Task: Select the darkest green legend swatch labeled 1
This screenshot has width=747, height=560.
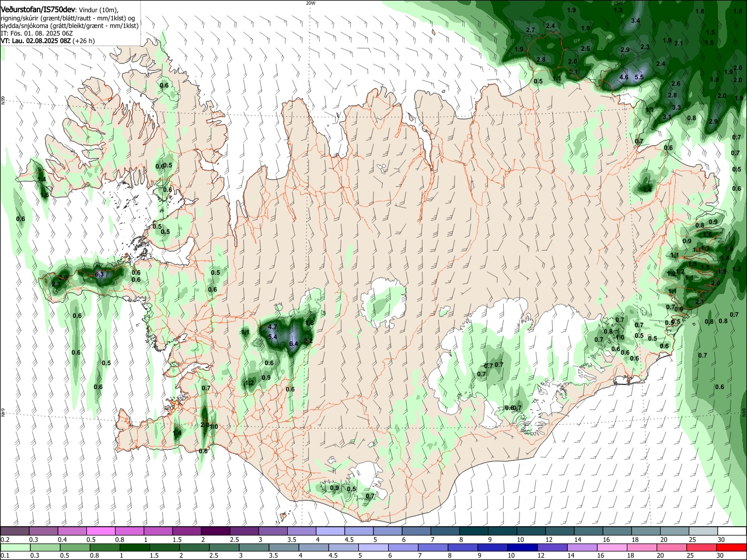Action: coord(134,547)
